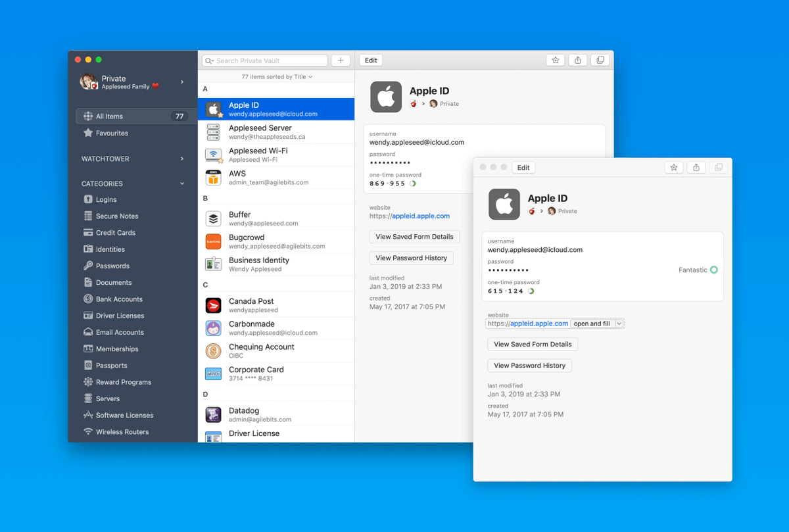This screenshot has width=789, height=532.
Task: Click the Passwords key icon in sidebar
Action: (x=88, y=266)
